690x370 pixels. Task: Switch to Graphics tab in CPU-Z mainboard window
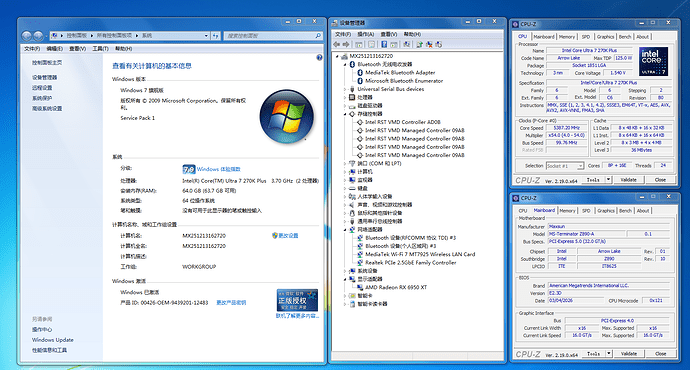[x=606, y=211]
